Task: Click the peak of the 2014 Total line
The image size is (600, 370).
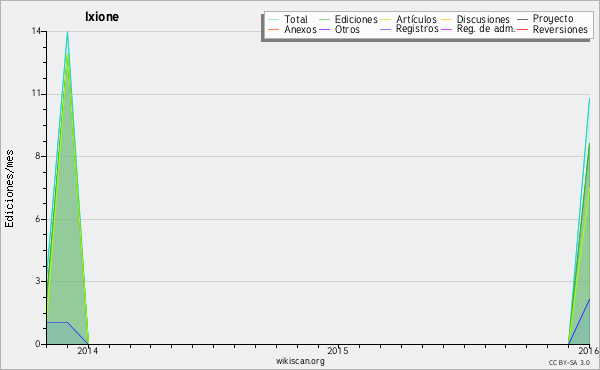Action: pos(68,32)
